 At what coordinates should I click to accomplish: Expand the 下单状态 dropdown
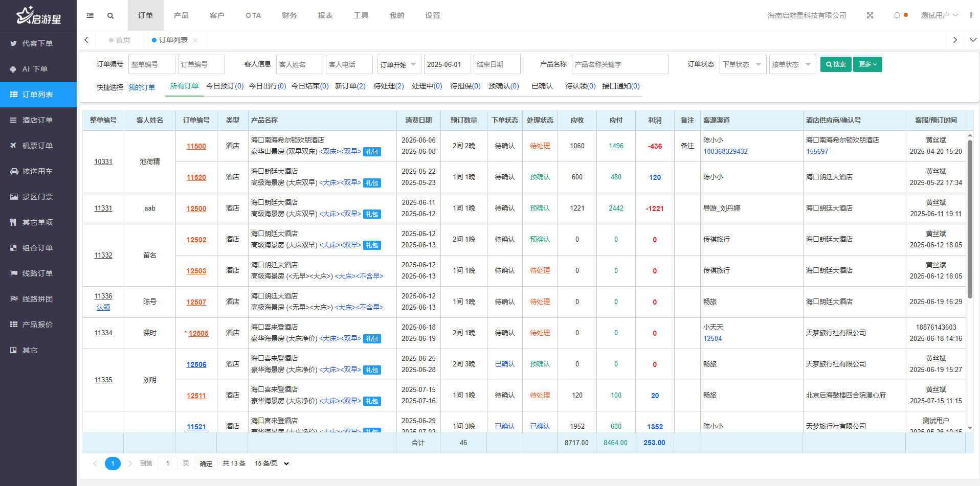pyautogui.click(x=743, y=64)
